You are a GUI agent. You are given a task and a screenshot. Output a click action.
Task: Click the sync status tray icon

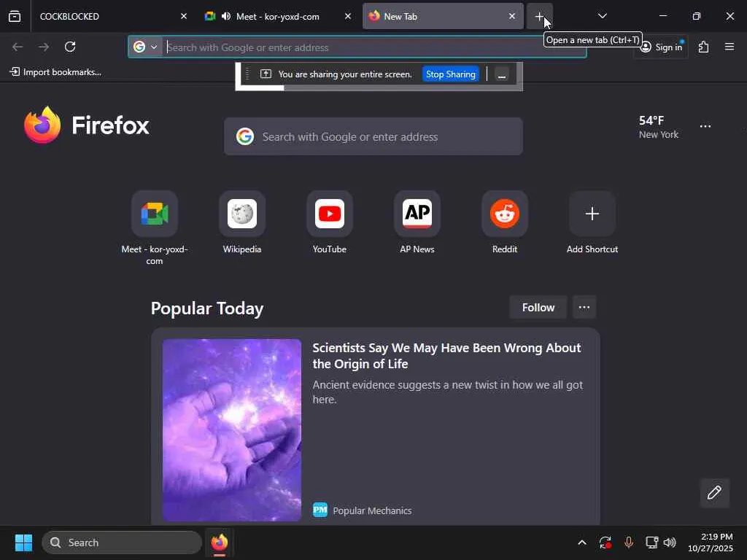(605, 542)
